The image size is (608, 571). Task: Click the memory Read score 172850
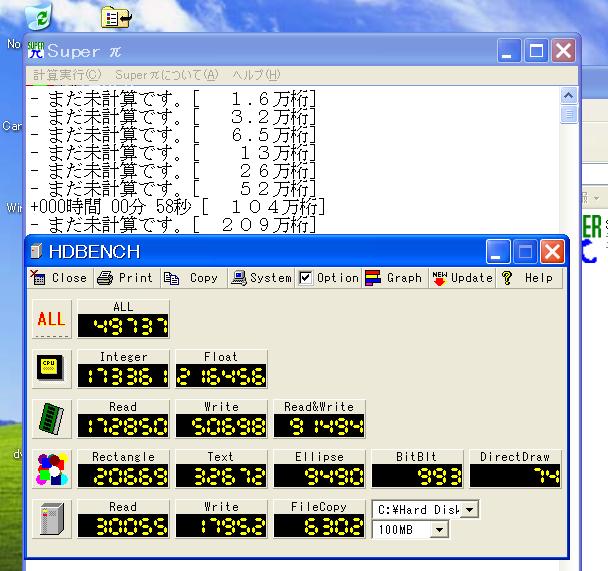[x=123, y=425]
